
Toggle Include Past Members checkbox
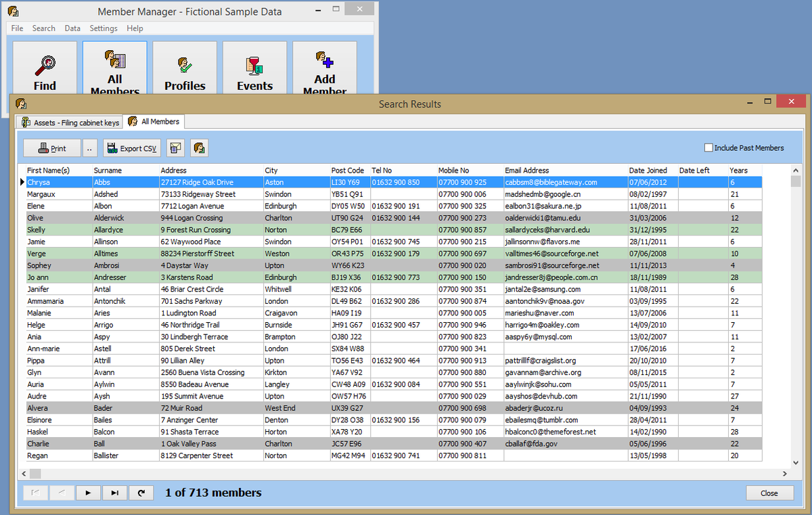point(708,148)
